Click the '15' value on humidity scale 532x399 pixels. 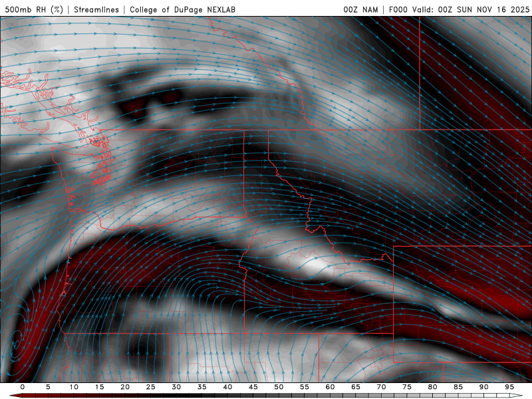point(99,387)
